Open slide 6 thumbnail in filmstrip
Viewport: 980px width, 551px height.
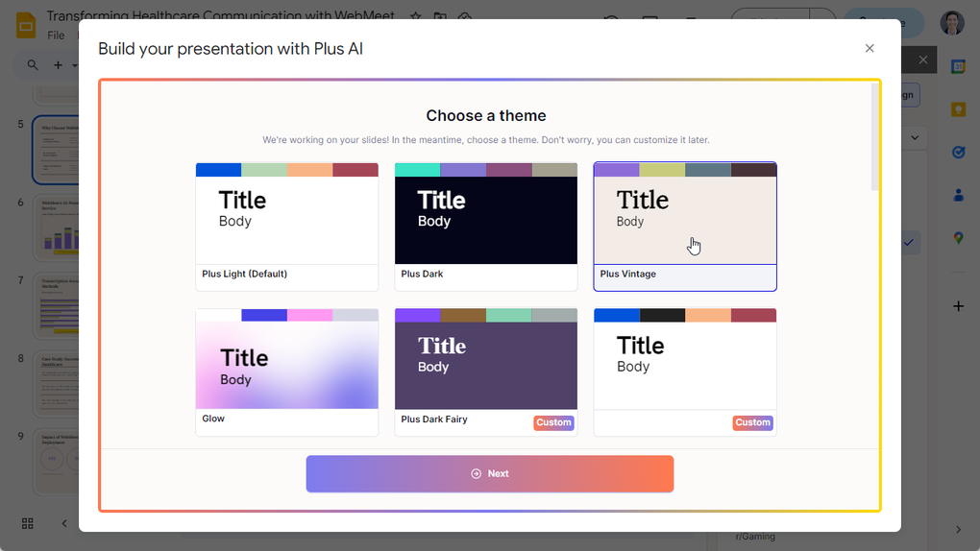[x=56, y=228]
